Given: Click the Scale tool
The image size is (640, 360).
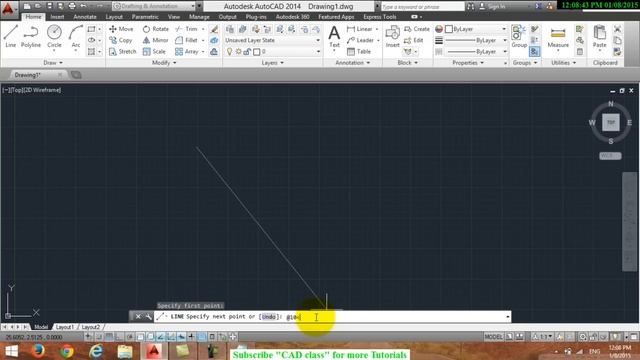Looking at the screenshot, I should pos(154,52).
